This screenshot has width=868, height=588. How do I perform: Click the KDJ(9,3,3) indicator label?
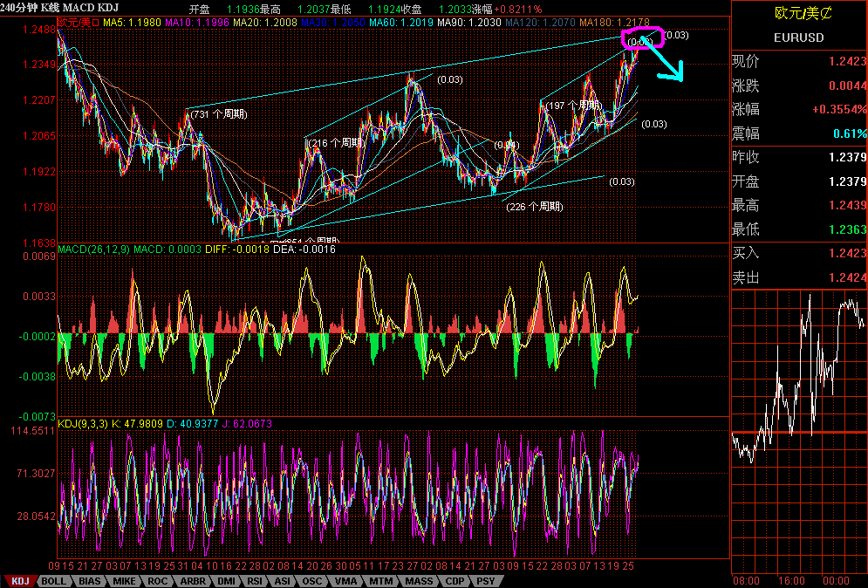83,424
